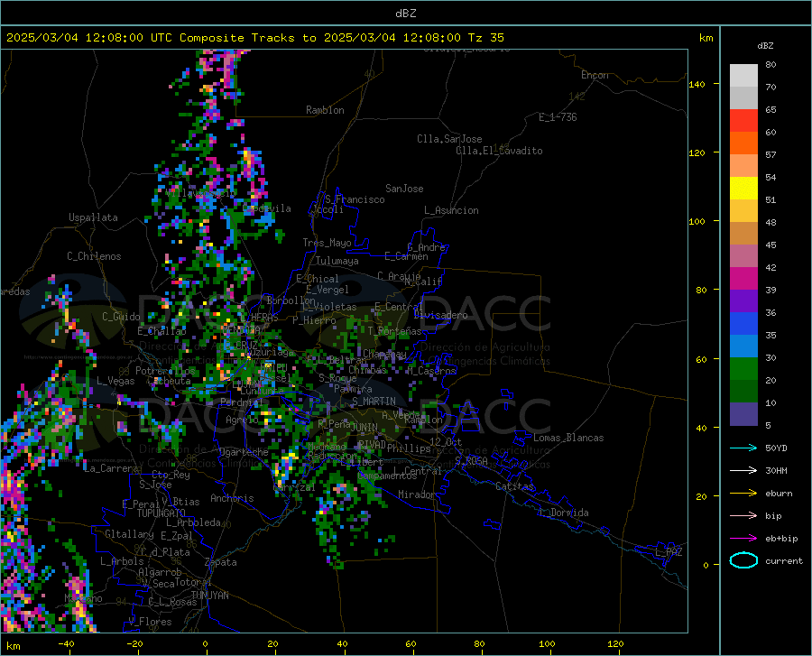Screen dimensions: 812x656
Task: Click the P_Hierro map label
Action: (314, 320)
